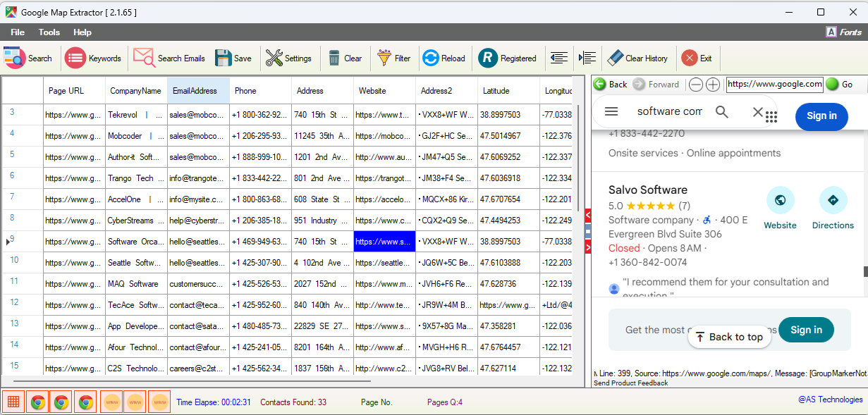Click the browser URL address field
868x415 pixels.
(775, 85)
